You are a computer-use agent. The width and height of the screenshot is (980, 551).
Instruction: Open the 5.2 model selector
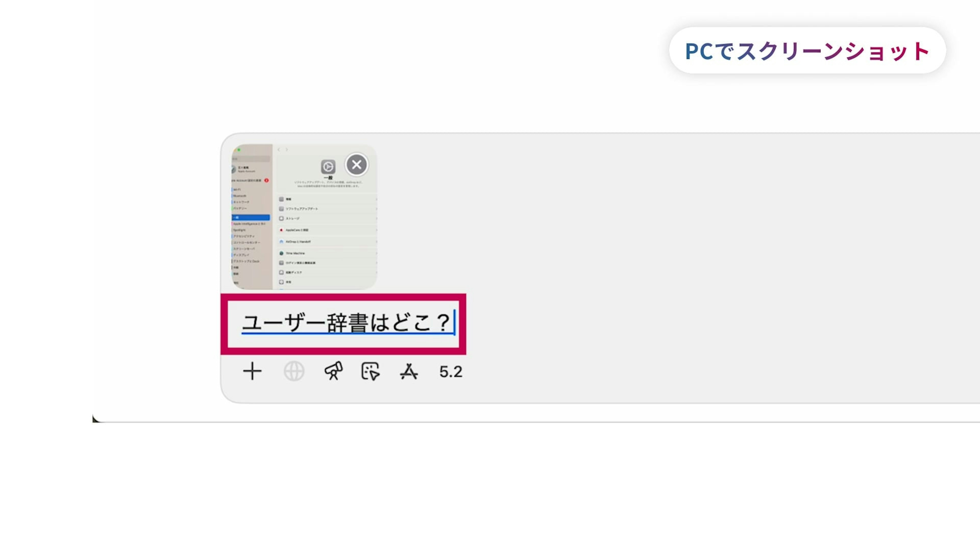(451, 371)
